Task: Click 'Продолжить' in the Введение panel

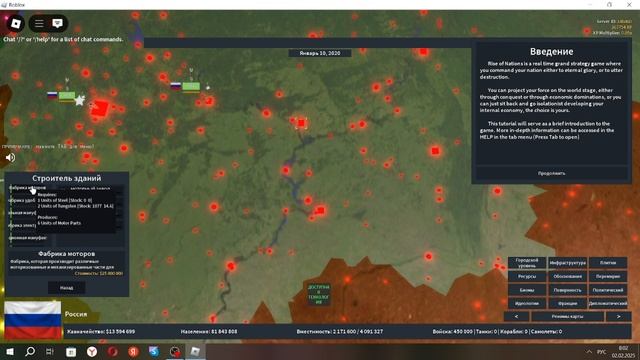Action: tap(551, 173)
